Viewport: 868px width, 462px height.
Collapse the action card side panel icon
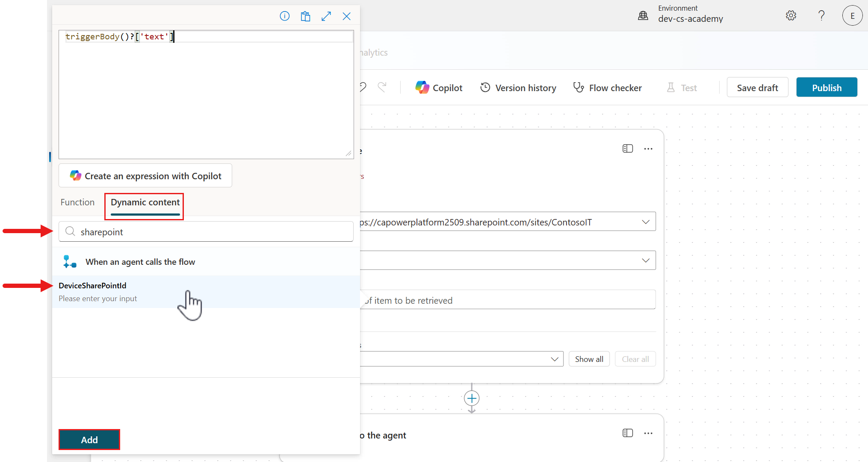[x=627, y=148]
